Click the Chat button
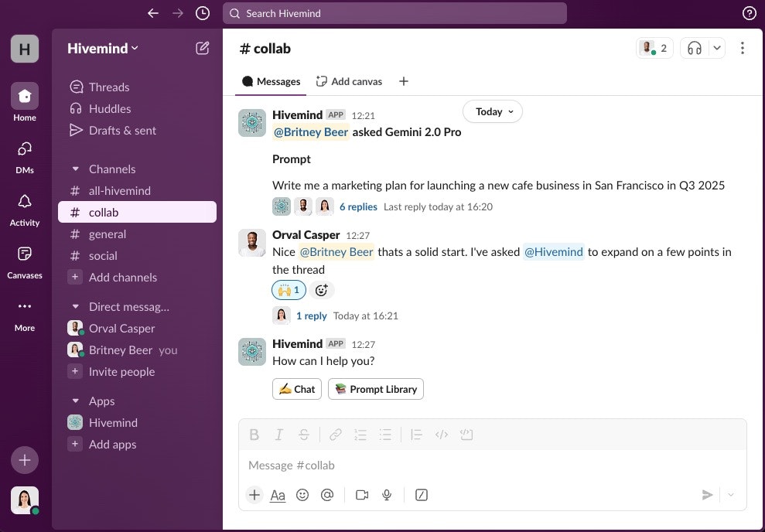 (296, 389)
